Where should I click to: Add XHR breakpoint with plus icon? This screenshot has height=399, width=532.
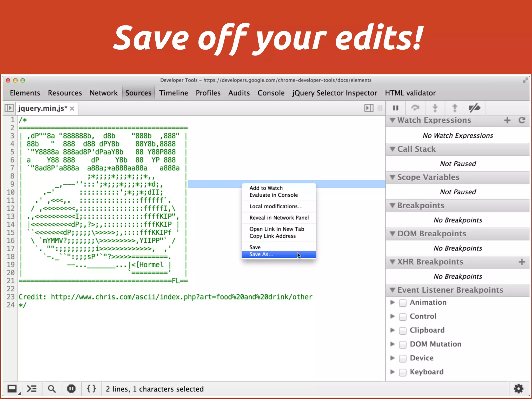pyautogui.click(x=522, y=262)
